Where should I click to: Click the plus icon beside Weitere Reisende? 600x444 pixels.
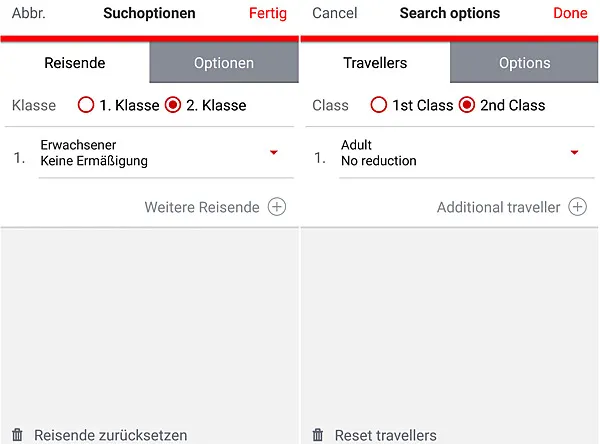tap(277, 207)
